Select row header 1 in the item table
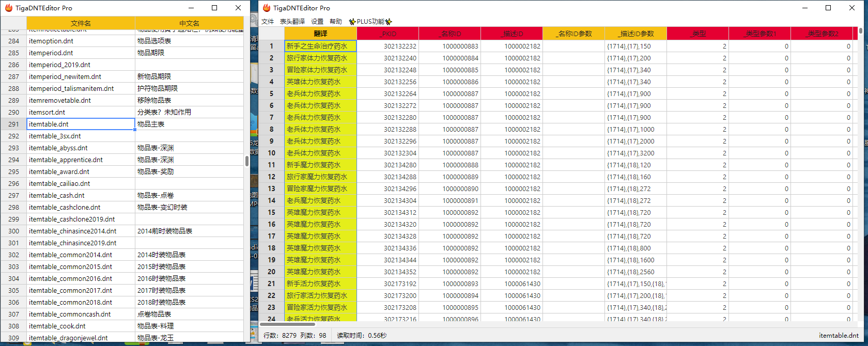Viewport: 868px width, 346px height. coord(271,46)
